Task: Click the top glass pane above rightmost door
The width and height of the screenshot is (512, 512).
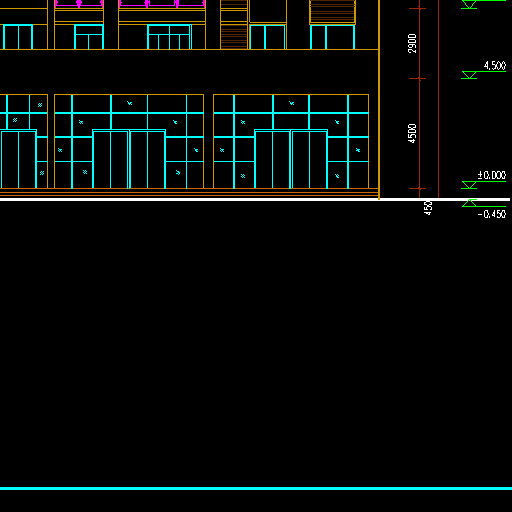Action: (x=291, y=104)
